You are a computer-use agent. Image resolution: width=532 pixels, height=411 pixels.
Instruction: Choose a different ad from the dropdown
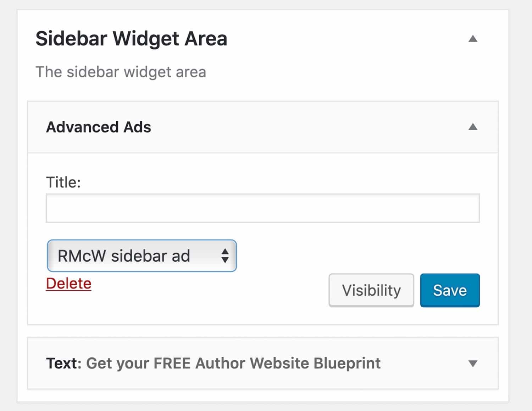[141, 255]
